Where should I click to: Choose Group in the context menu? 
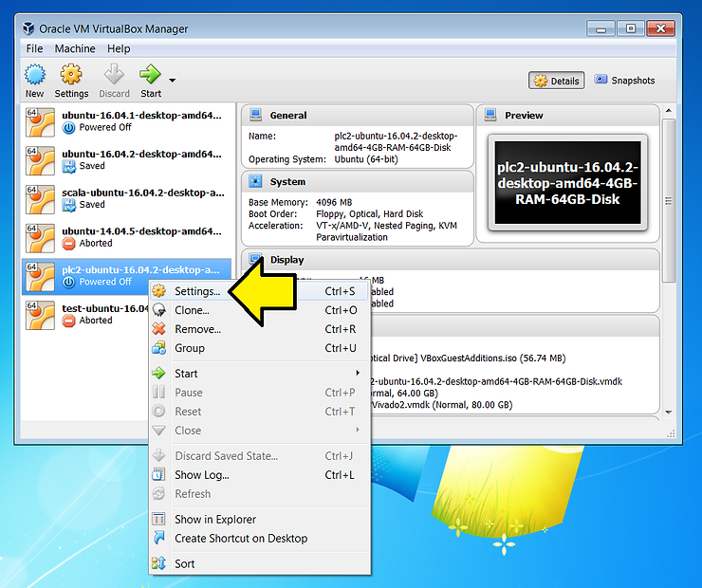(259, 348)
